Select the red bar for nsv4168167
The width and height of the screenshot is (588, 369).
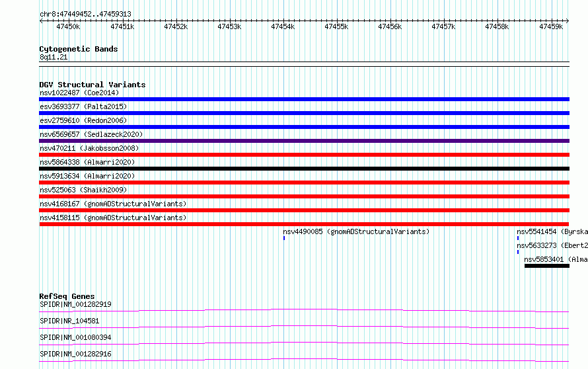(304, 210)
